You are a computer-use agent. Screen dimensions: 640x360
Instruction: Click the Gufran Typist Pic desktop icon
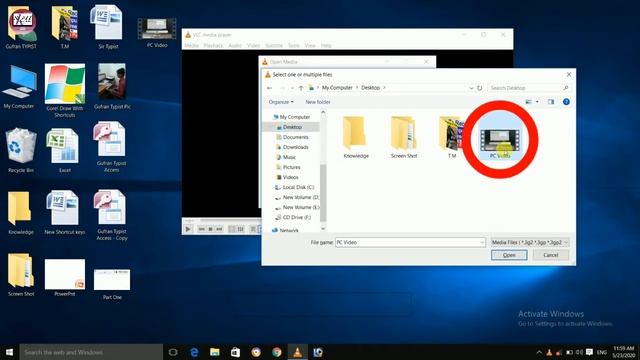coord(112,87)
